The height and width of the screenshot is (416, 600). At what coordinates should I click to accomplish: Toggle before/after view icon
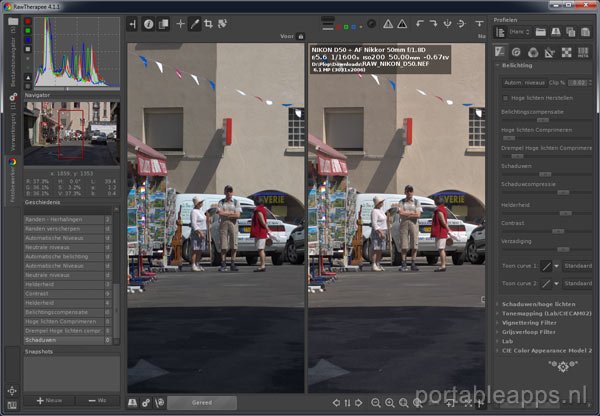pos(163,24)
